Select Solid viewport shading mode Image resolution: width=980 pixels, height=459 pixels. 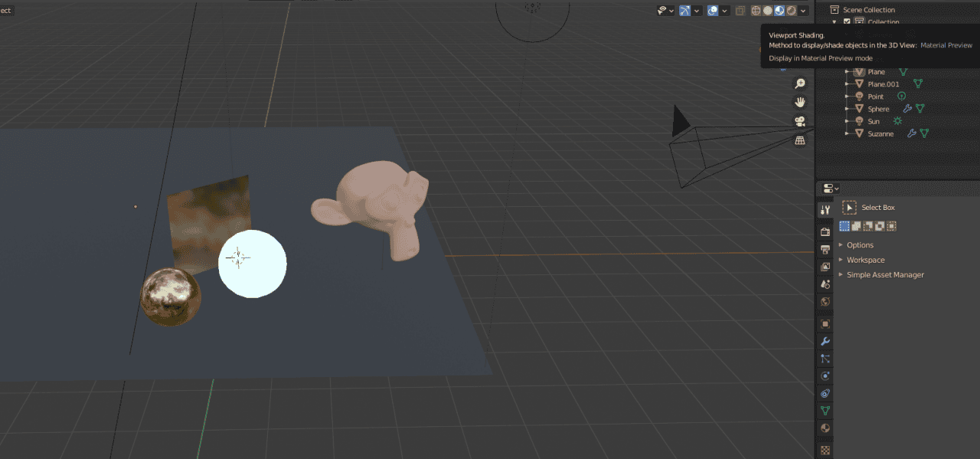[x=768, y=11]
